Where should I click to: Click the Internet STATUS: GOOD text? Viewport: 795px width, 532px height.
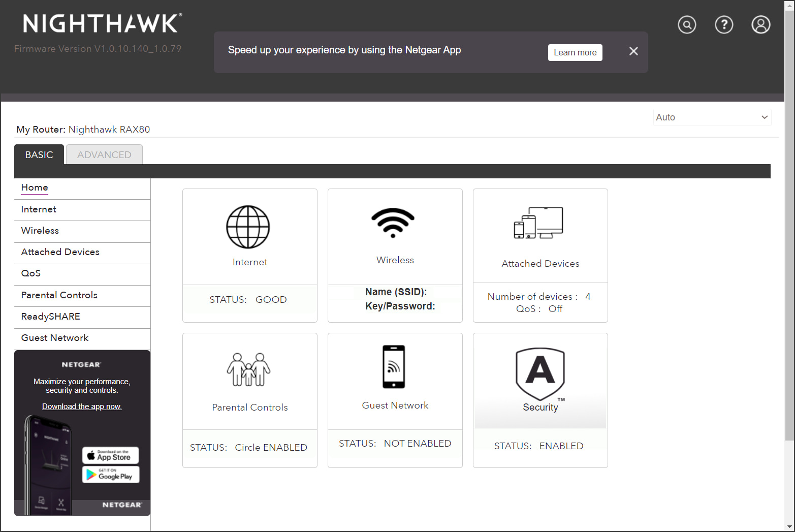click(x=248, y=300)
